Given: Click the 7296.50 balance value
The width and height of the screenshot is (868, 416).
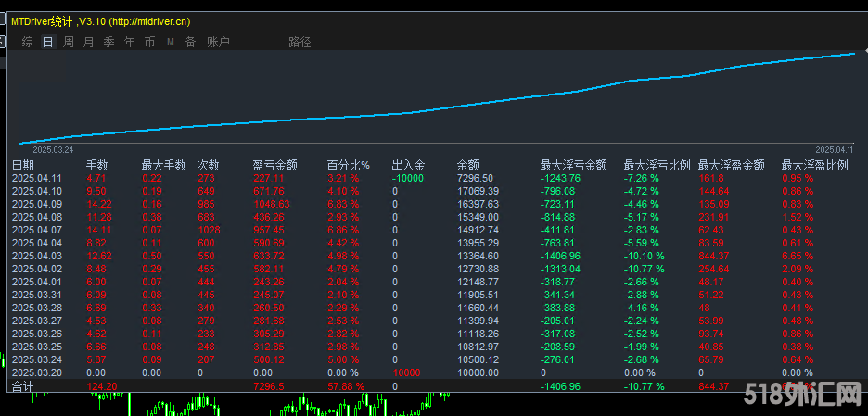Looking at the screenshot, I should click(x=475, y=178).
